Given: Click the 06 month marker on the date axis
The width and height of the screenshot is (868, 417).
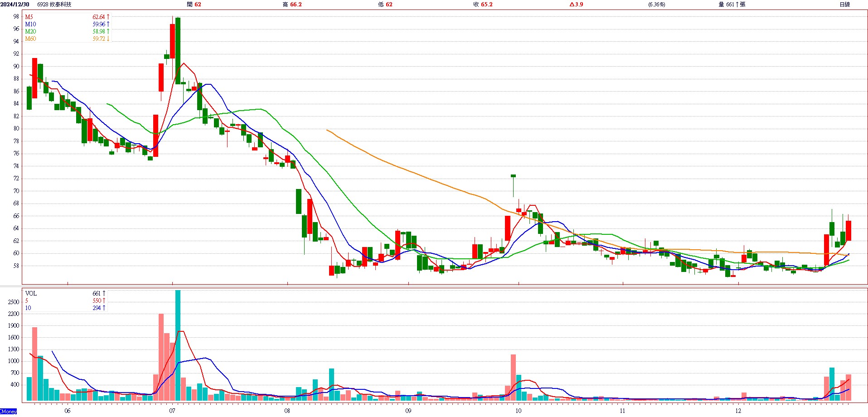Looking at the screenshot, I should click(x=68, y=411).
